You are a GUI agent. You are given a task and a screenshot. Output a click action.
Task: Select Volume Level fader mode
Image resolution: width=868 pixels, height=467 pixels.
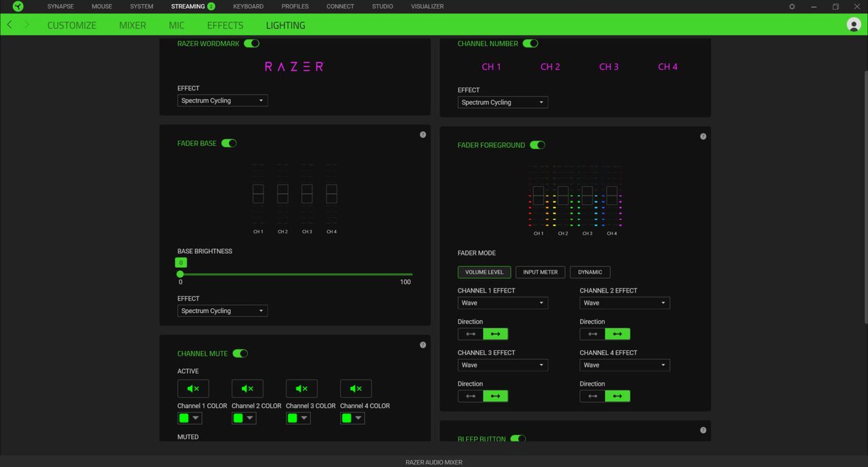[484, 272]
